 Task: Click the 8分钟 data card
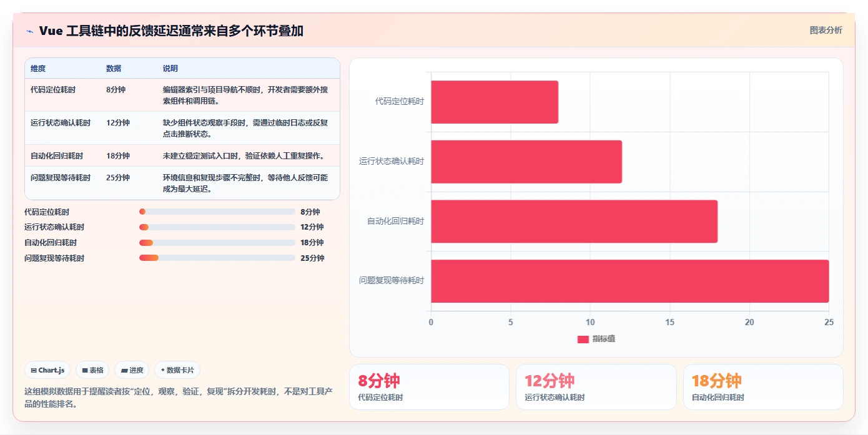(429, 387)
